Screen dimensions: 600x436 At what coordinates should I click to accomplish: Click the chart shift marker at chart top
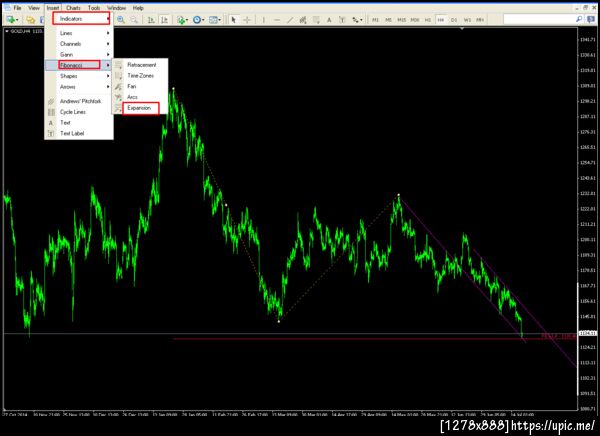(x=462, y=29)
